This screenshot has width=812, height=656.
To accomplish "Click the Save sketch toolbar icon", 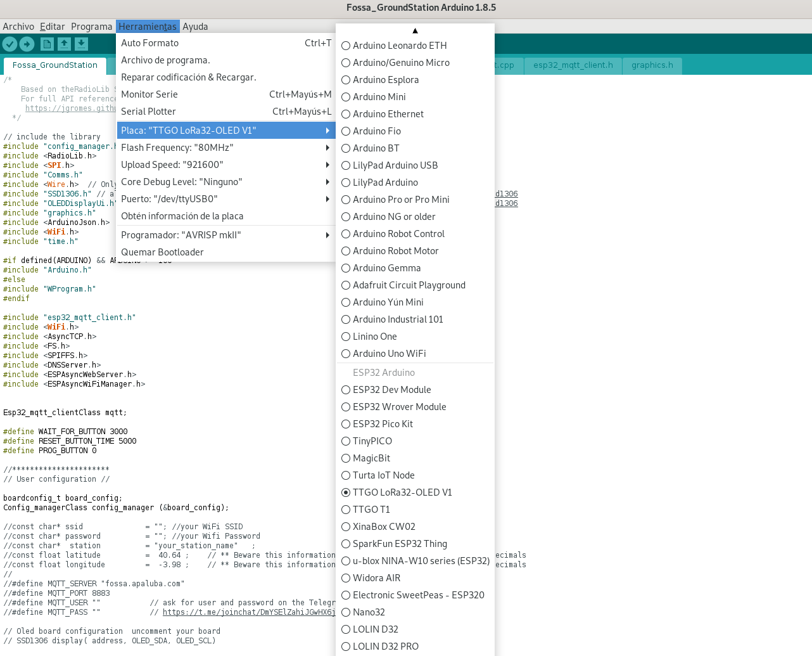I will tap(81, 44).
